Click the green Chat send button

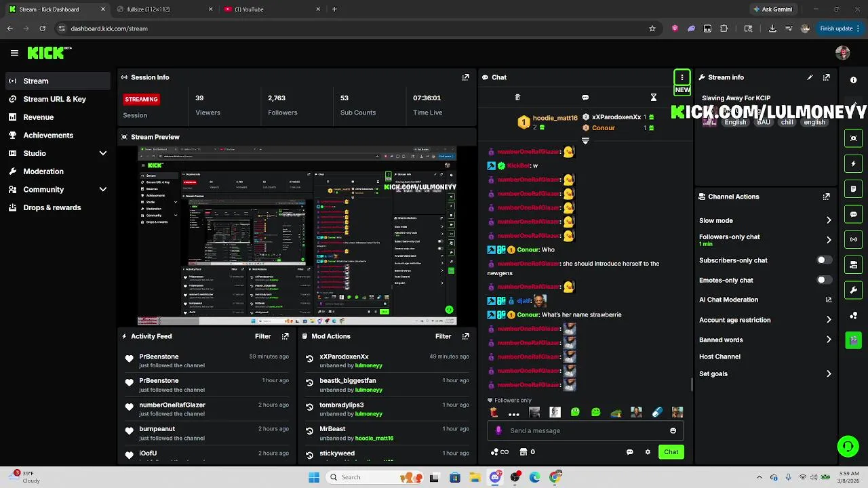click(671, 452)
